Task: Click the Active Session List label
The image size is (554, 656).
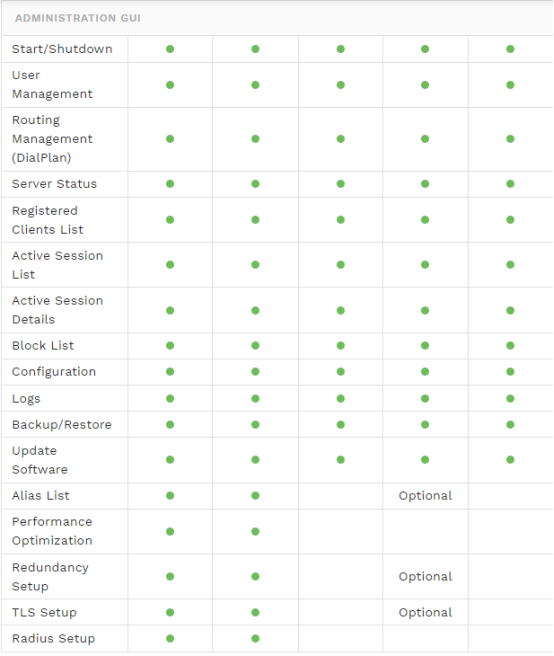Action: pos(57,265)
